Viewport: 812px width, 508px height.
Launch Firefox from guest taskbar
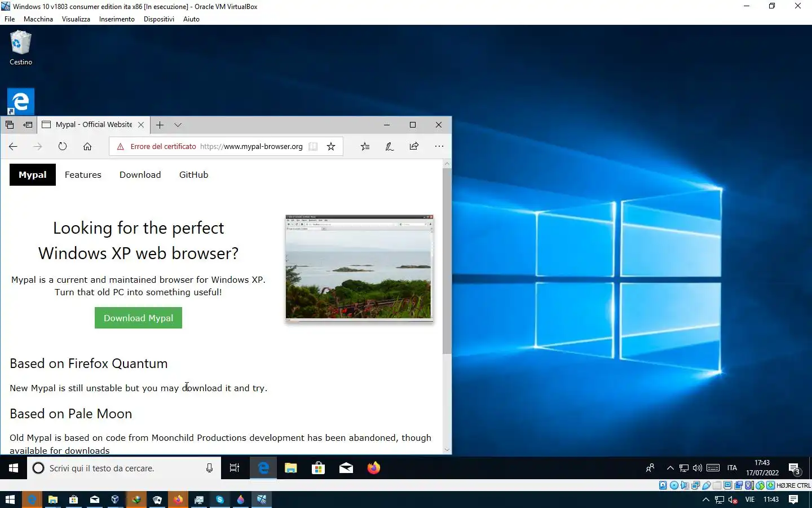pyautogui.click(x=374, y=468)
